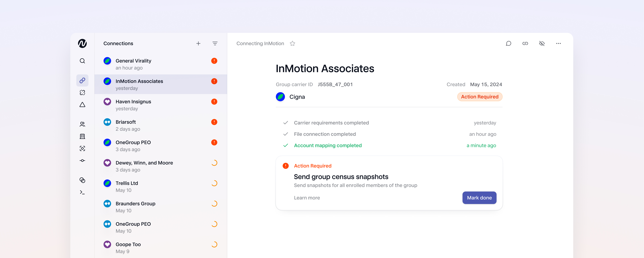Toggle the crossed-out eye visibility icon

click(x=542, y=44)
